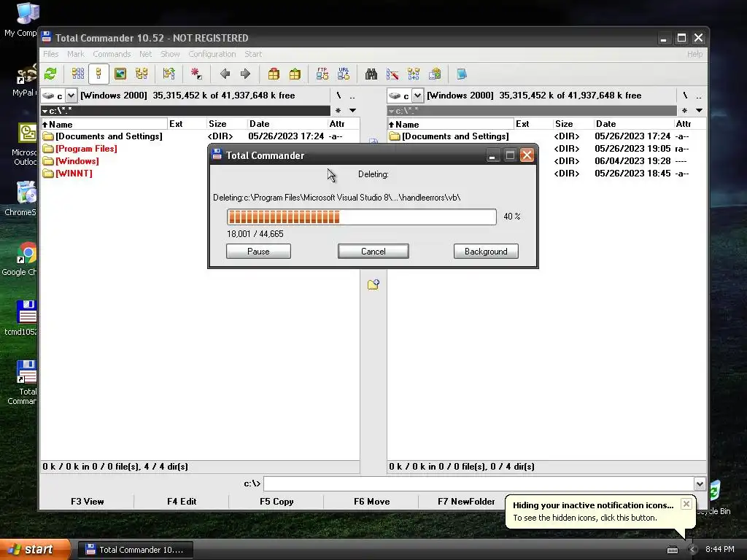The image size is (747, 560).
Task: Go to parent directory in the right panel
Action: click(698, 96)
